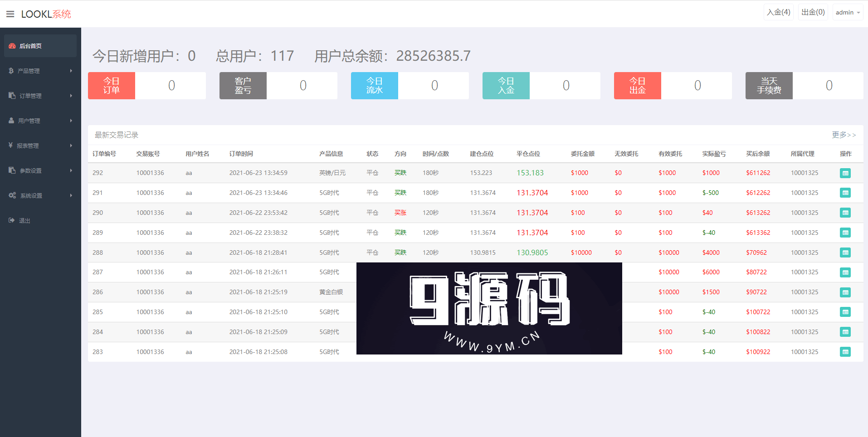This screenshot has height=437, width=868.
Task: Select 用户管理 in the sidebar
Action: (29, 121)
